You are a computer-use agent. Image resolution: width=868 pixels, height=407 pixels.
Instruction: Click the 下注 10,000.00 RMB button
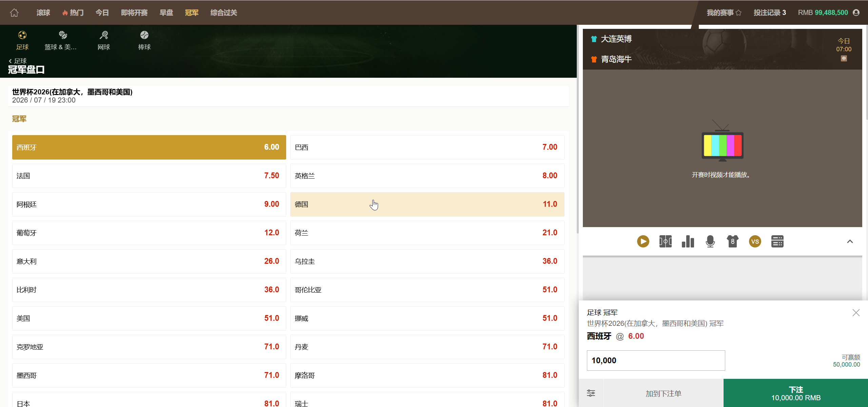tap(795, 393)
